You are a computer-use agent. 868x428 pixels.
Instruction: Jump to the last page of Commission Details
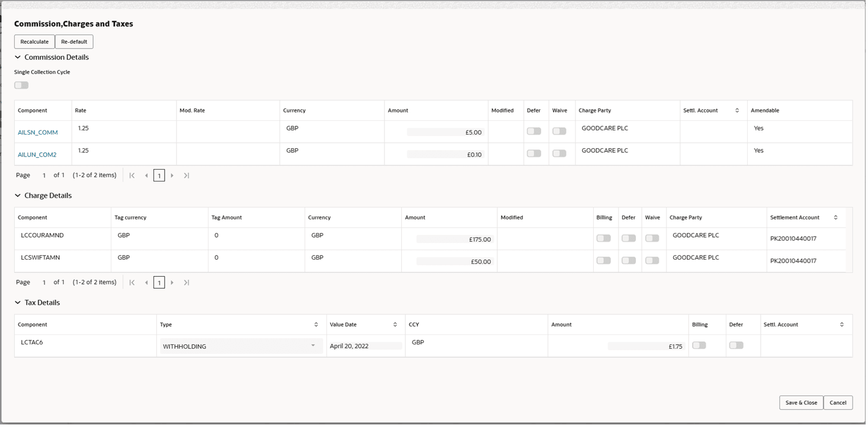pos(186,175)
